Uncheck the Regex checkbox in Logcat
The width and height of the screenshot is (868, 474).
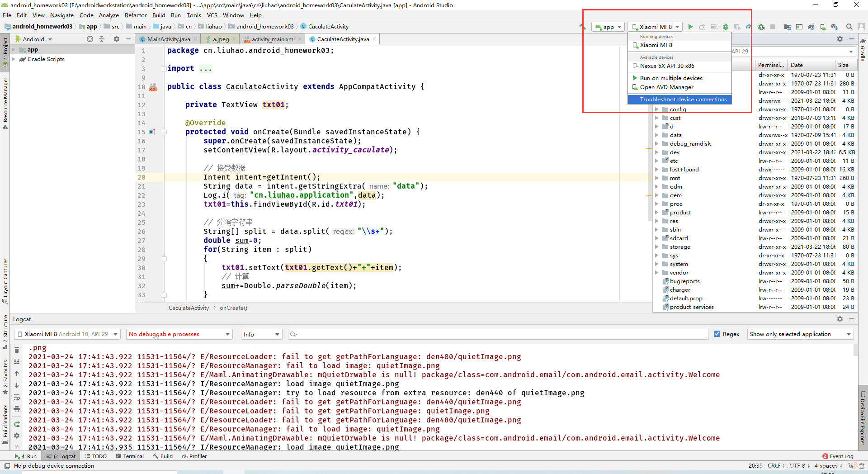pos(717,334)
